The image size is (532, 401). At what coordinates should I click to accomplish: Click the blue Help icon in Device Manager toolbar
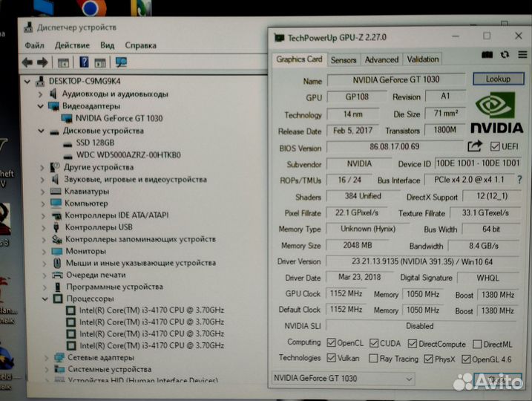tap(85, 62)
